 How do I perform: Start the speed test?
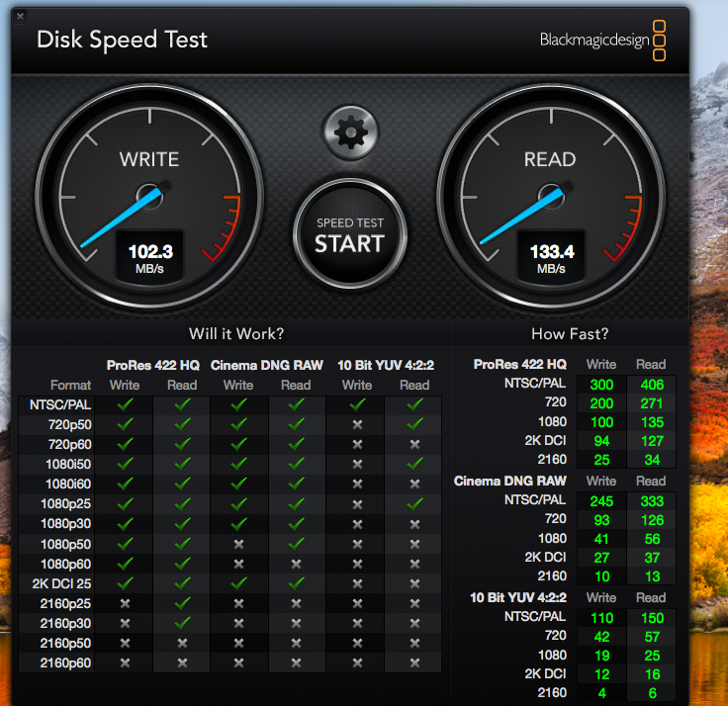(350, 235)
